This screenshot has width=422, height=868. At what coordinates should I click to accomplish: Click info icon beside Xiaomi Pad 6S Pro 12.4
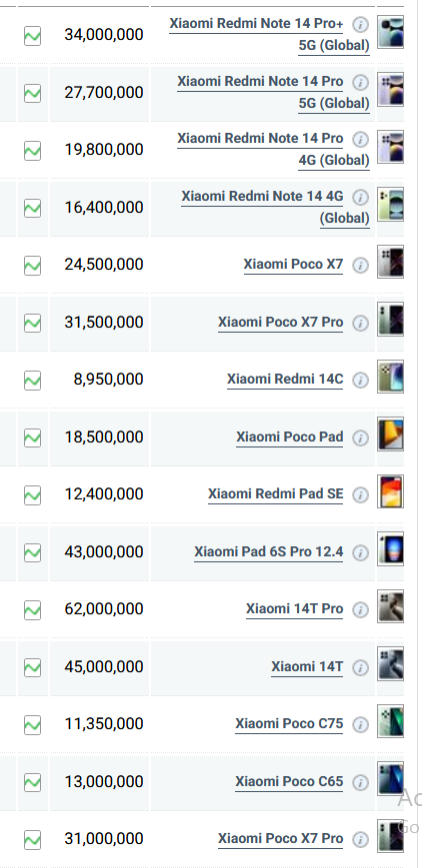pos(360,553)
